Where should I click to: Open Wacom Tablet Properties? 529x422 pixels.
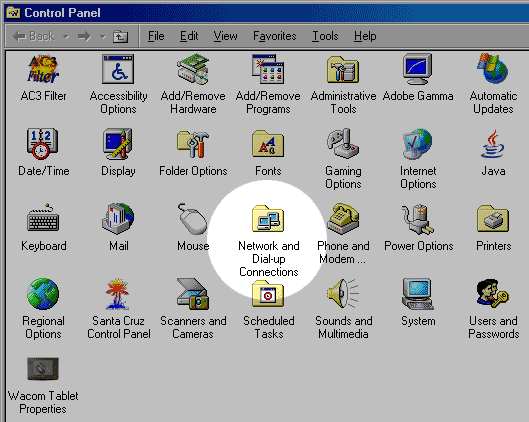click(x=43, y=369)
